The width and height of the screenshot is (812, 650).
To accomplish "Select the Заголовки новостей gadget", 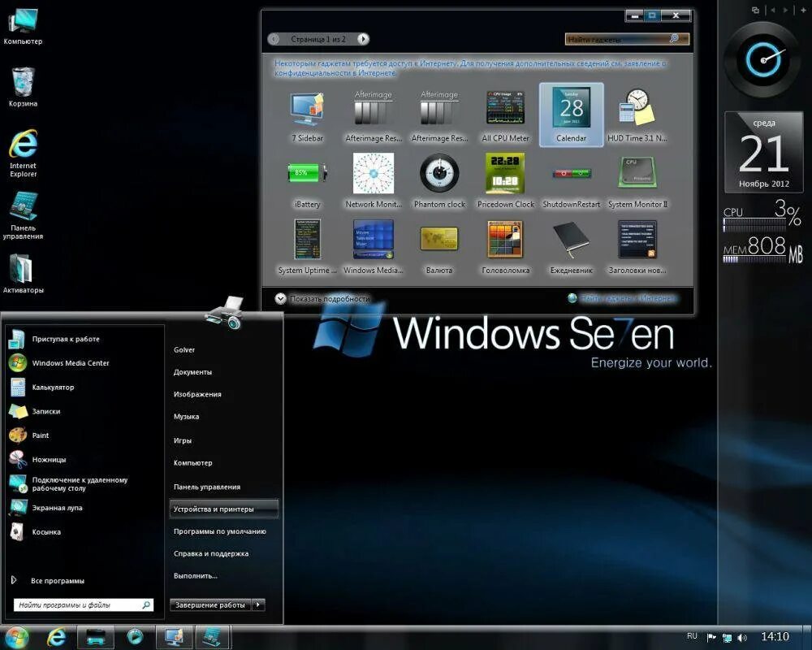I will point(637,247).
